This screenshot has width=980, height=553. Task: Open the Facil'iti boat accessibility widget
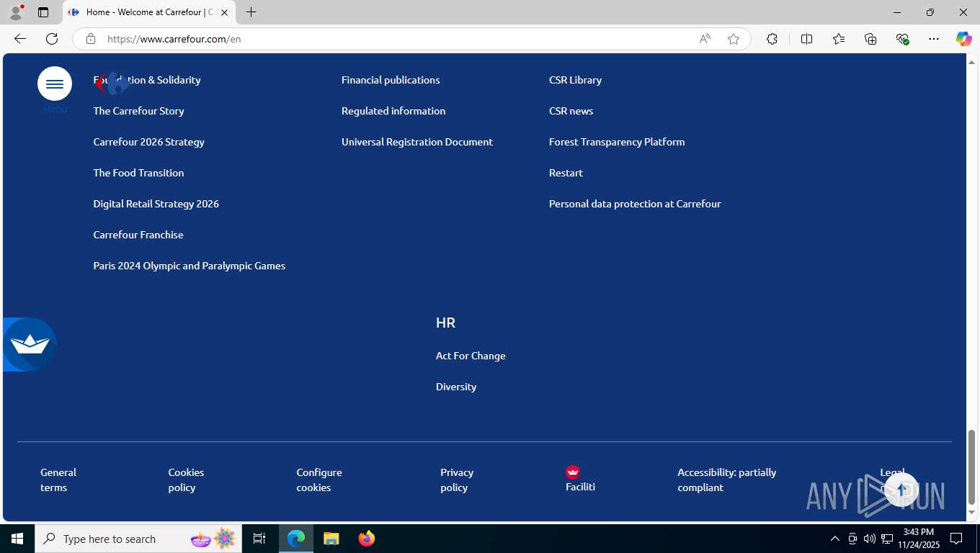[30, 344]
